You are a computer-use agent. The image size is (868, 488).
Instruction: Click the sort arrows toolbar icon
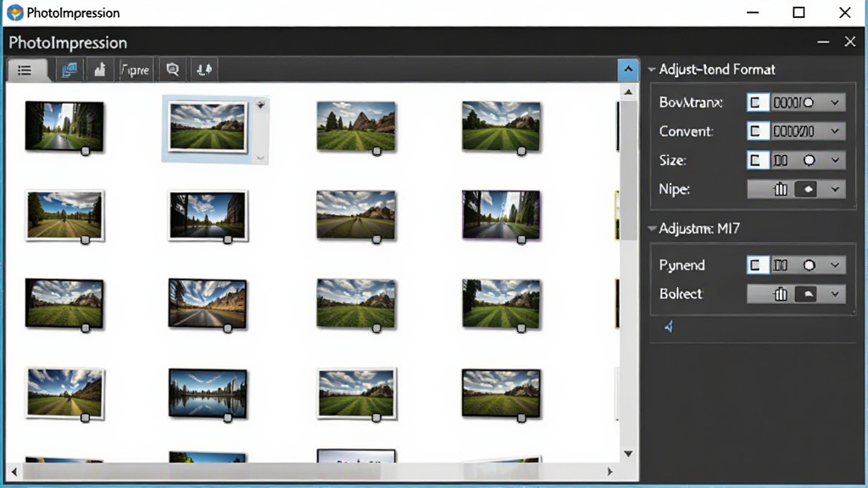tap(204, 69)
